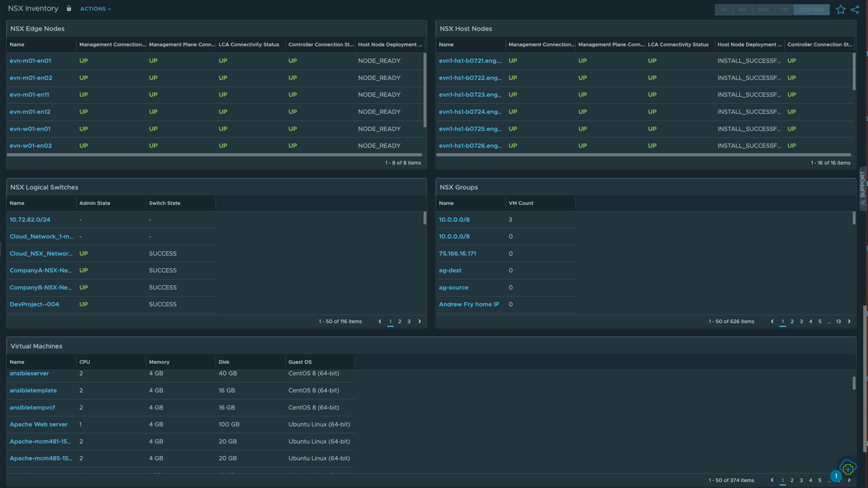Open the cloud plus assistant icon
This screenshot has width=868, height=488.
(848, 468)
